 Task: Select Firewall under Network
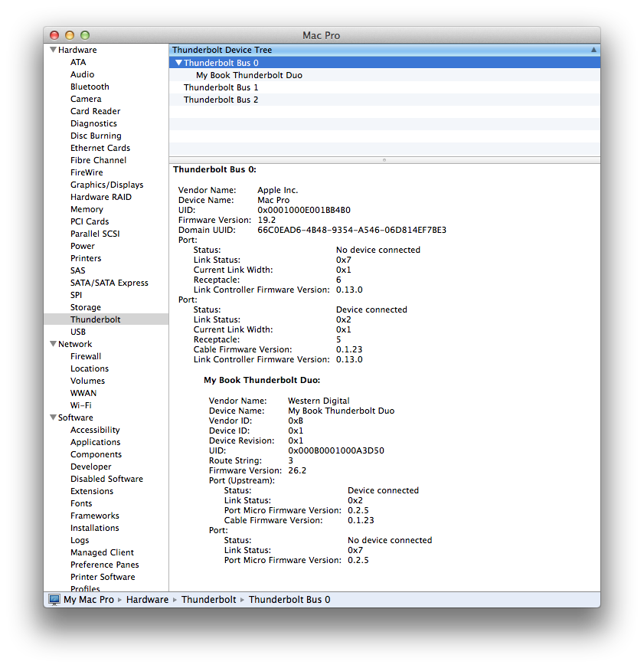(x=86, y=356)
